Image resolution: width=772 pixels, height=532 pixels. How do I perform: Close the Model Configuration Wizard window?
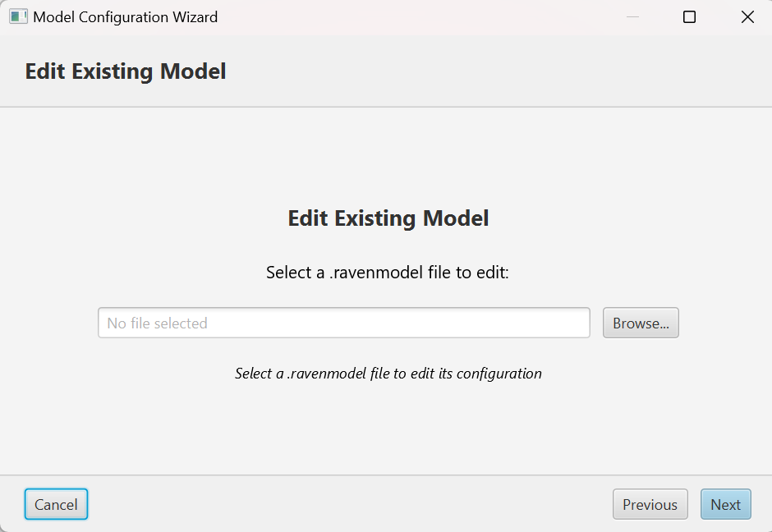click(x=747, y=16)
